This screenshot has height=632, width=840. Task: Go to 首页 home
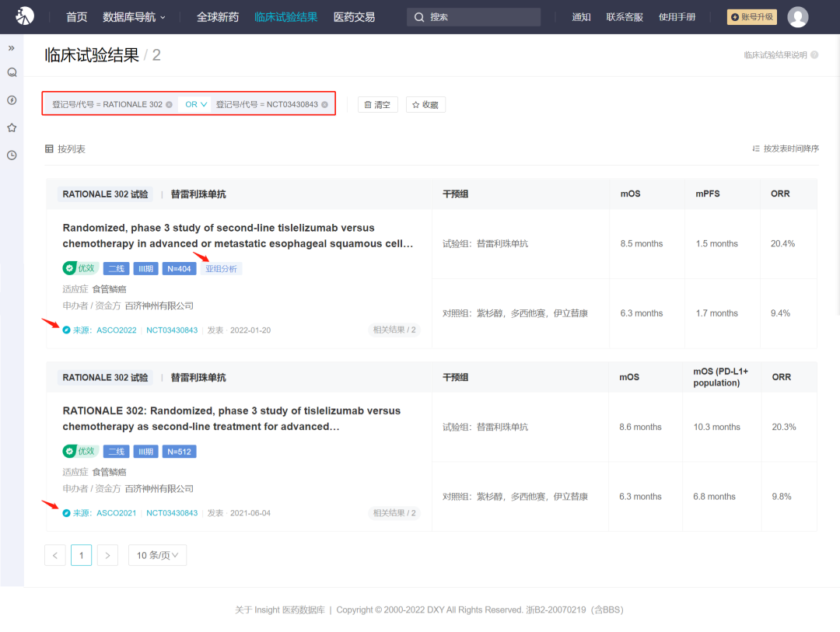point(76,17)
